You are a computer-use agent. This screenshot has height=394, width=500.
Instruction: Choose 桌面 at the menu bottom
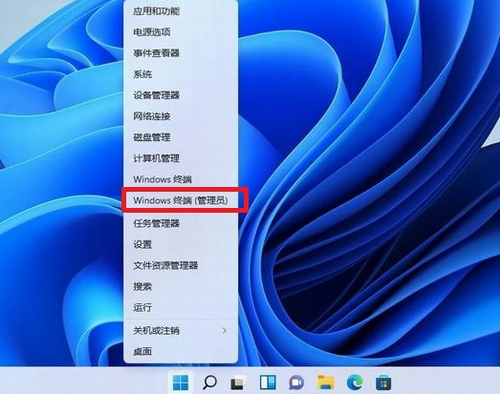point(181,351)
